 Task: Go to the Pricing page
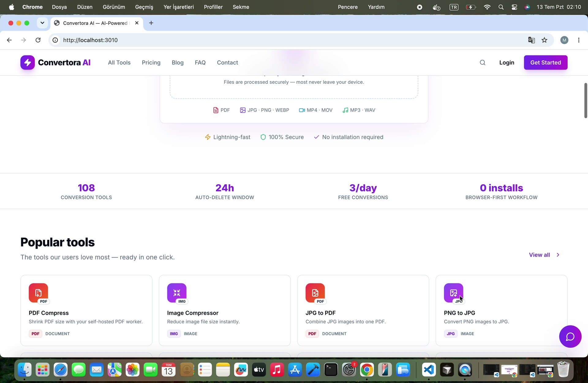click(151, 63)
